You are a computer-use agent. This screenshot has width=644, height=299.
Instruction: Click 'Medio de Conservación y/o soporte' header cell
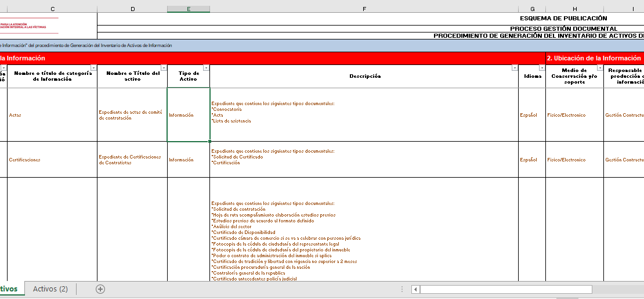574,76
